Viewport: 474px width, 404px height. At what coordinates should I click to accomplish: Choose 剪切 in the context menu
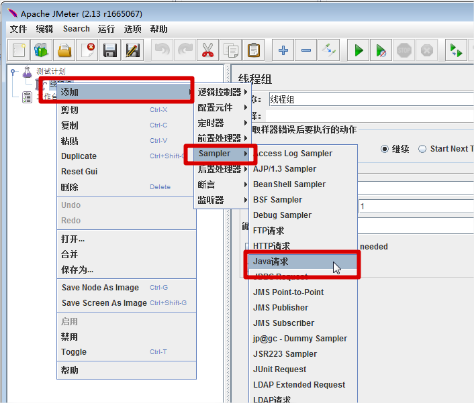point(126,110)
